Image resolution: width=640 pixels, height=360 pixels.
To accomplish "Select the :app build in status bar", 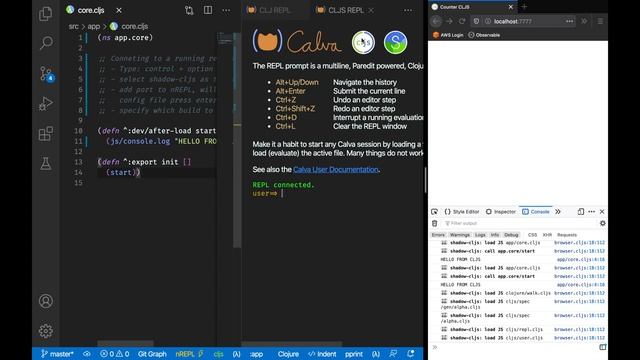I will pyautogui.click(x=256, y=354).
